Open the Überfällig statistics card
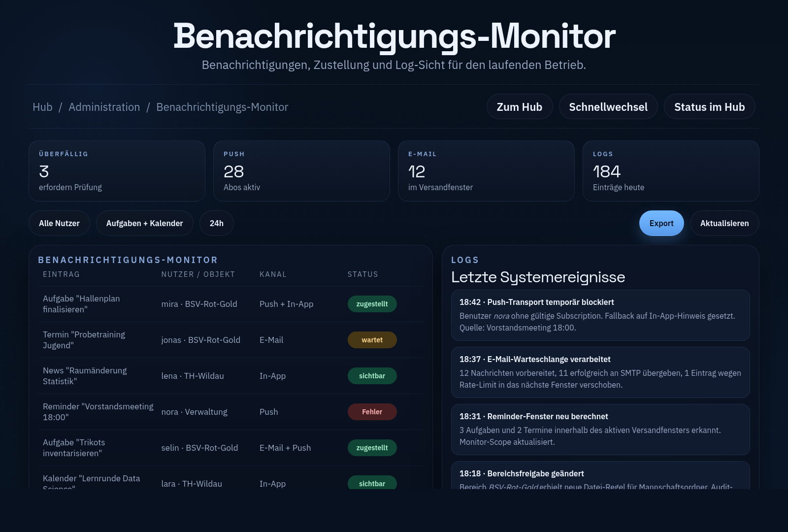Screen dimensions: 788x532 pos(117,171)
